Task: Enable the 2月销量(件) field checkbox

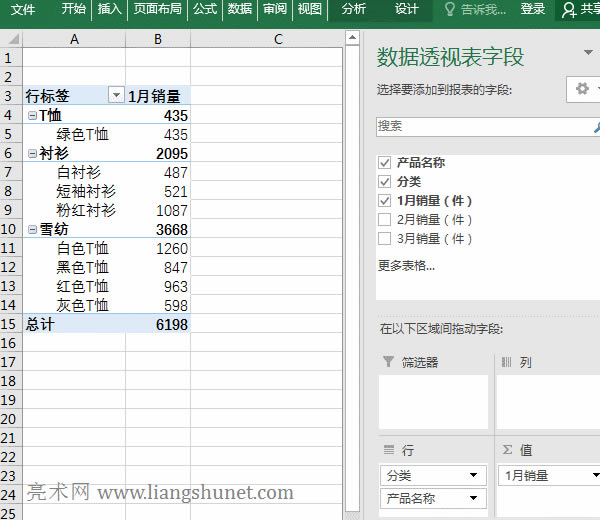Action: pyautogui.click(x=385, y=220)
